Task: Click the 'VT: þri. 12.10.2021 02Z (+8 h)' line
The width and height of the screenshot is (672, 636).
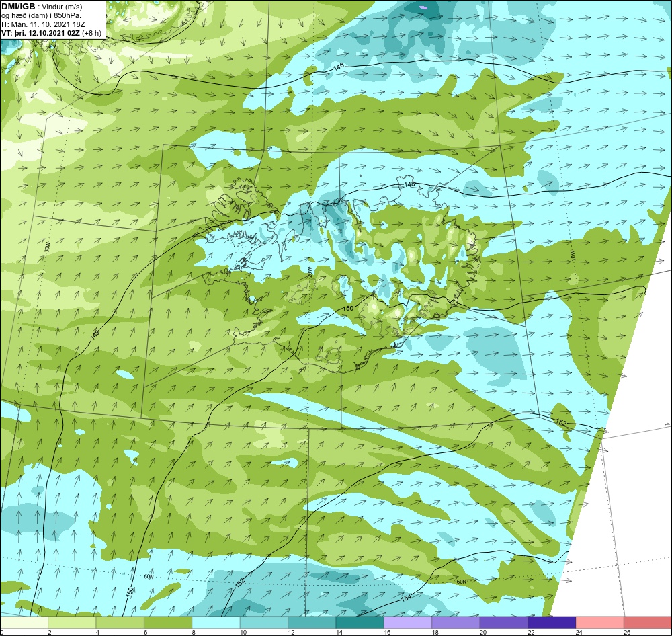Action: click(x=52, y=33)
